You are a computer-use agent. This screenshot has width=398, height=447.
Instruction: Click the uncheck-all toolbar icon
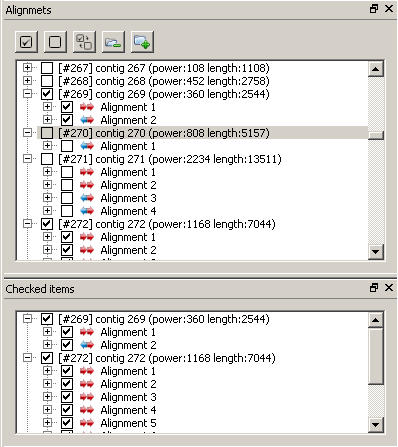55,42
